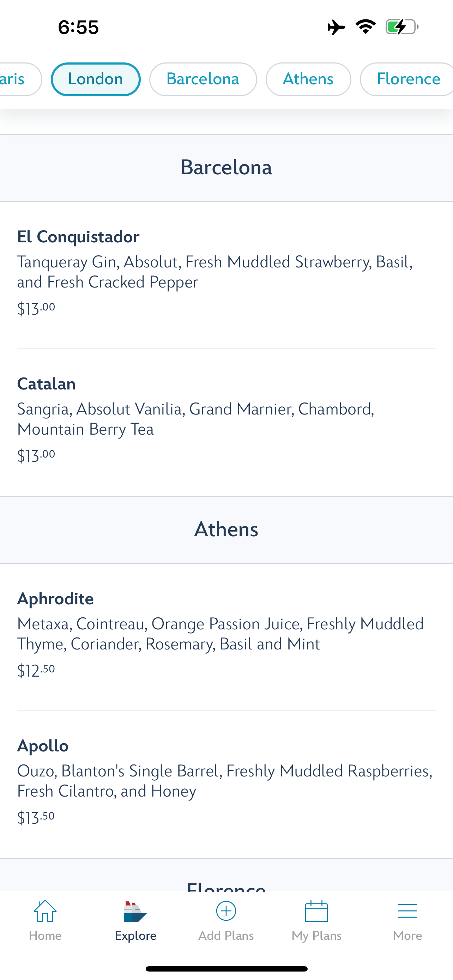Jump to the Barcelona chip

[x=203, y=79]
